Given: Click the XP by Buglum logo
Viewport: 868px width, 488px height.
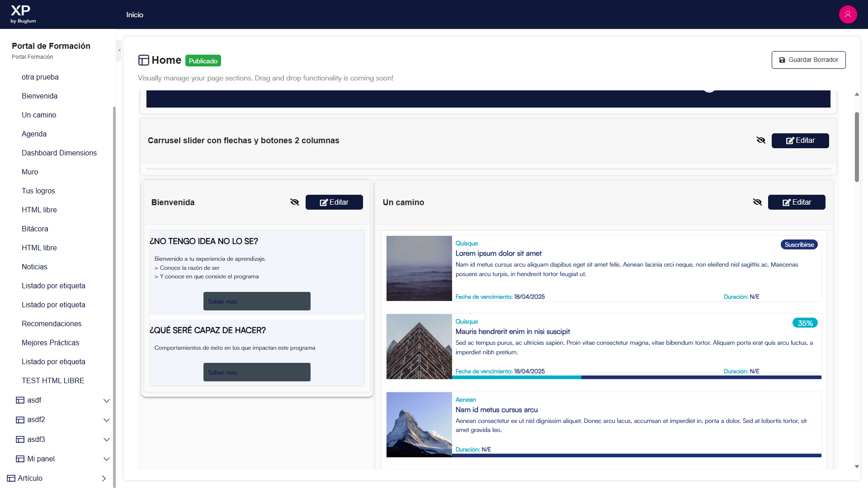Looking at the screenshot, I should [23, 14].
